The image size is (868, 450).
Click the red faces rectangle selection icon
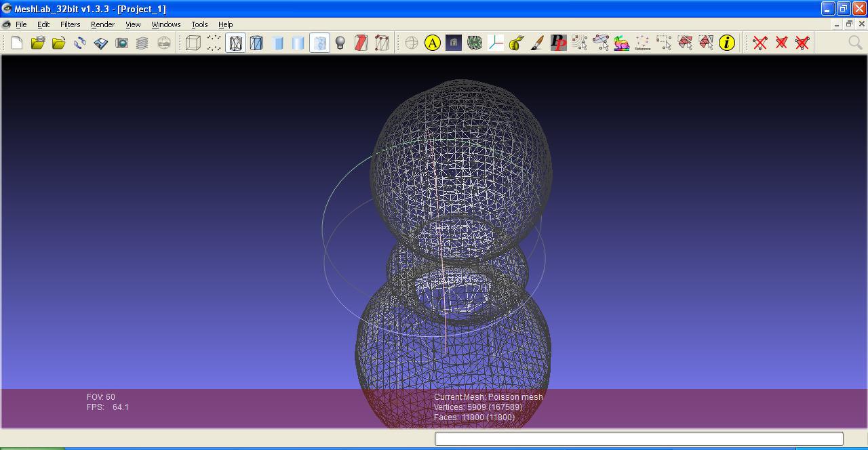tap(685, 43)
